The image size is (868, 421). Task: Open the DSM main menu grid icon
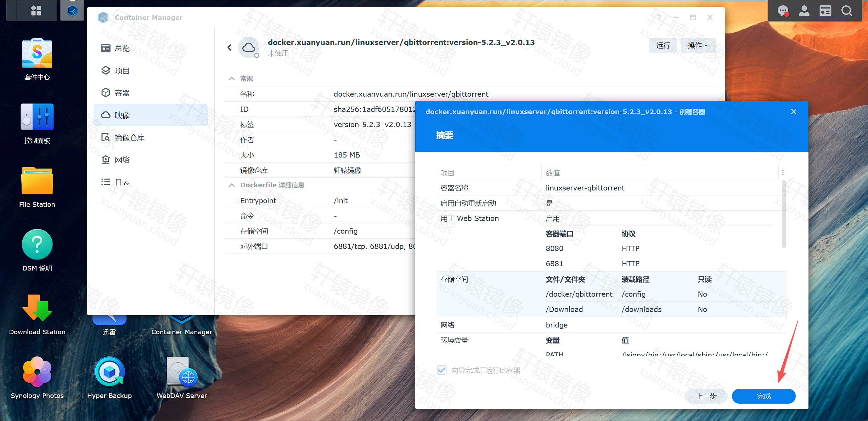[x=36, y=11]
